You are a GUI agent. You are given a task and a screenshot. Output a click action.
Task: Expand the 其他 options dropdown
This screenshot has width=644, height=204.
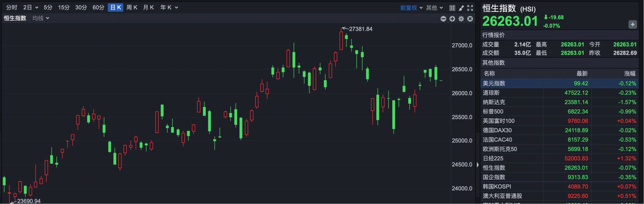coord(434,8)
